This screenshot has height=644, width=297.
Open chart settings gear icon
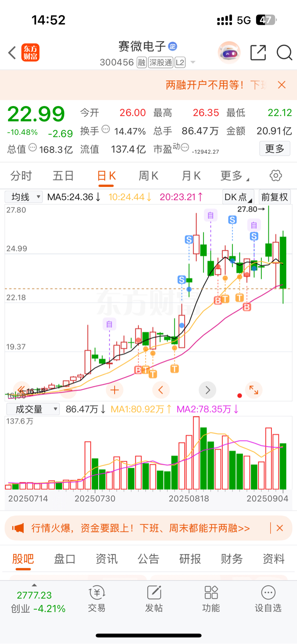pos(276,176)
